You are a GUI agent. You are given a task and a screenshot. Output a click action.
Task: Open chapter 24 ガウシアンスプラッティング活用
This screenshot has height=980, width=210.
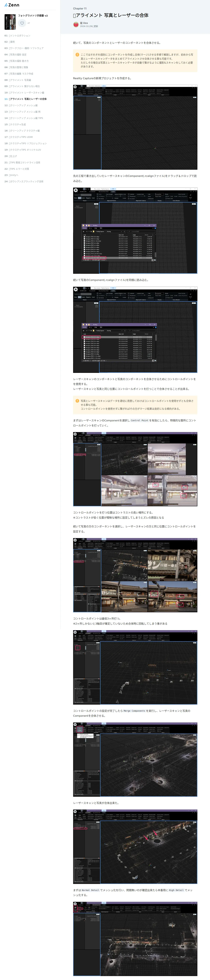24,181
